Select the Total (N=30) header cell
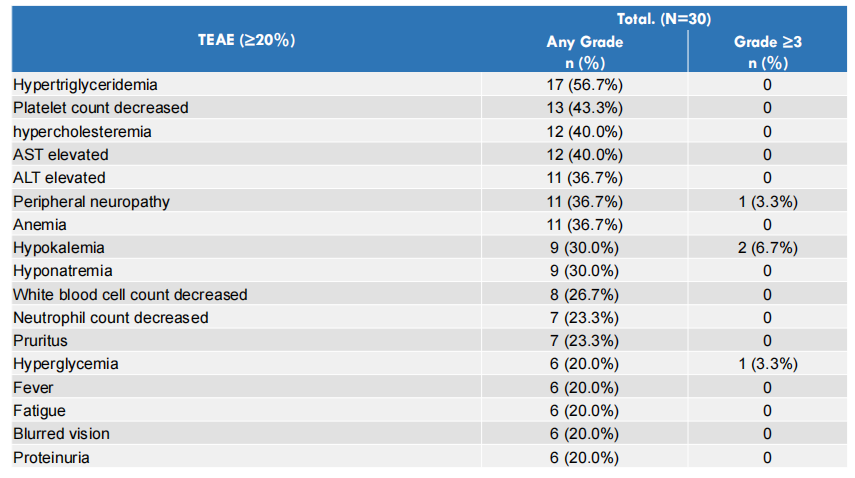The image size is (855, 478). (x=663, y=18)
